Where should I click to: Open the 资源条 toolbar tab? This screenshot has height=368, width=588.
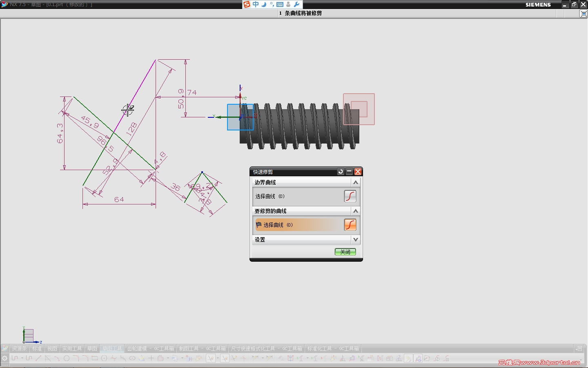(19, 348)
